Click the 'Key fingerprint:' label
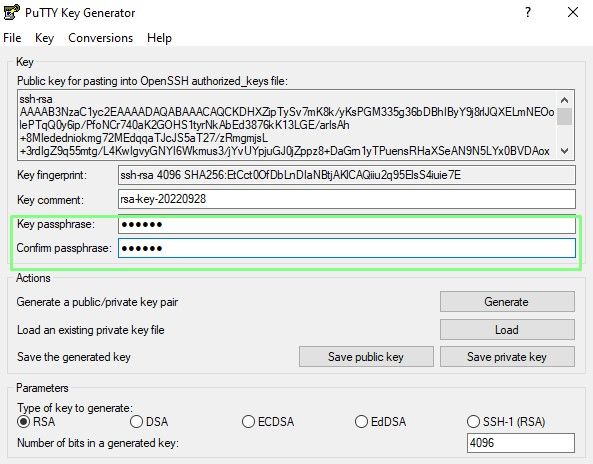This screenshot has width=593, height=464. click(x=52, y=175)
